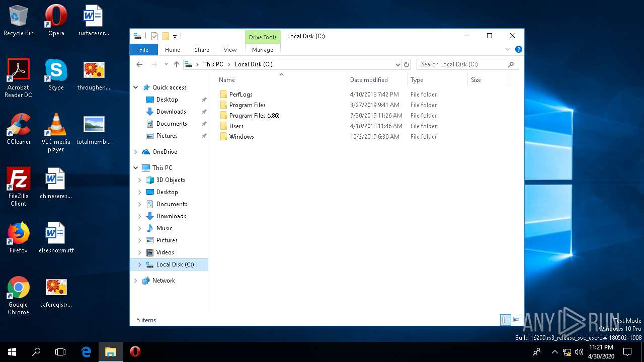
Task: Sort by the Type column header
Action: coord(437,80)
